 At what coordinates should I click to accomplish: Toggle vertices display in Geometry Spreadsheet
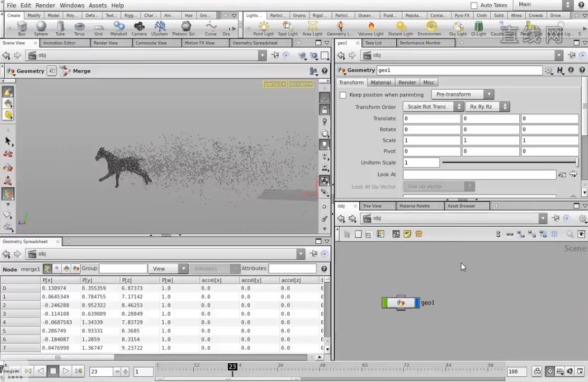[57, 269]
